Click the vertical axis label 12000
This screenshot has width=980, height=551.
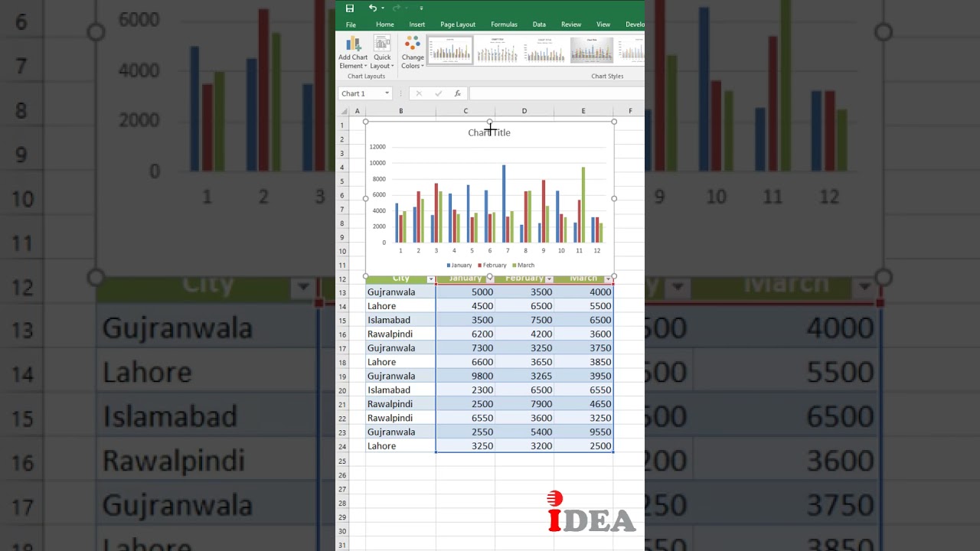[377, 147]
